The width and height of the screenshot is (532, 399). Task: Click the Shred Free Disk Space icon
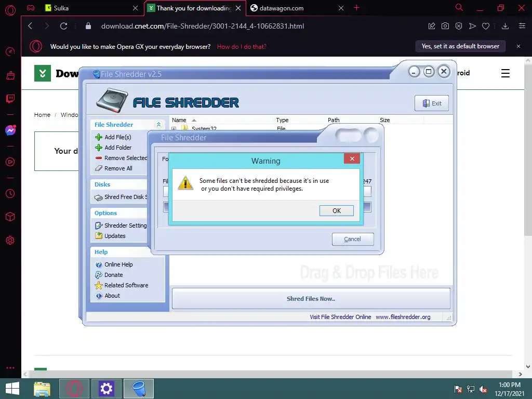[99, 197]
